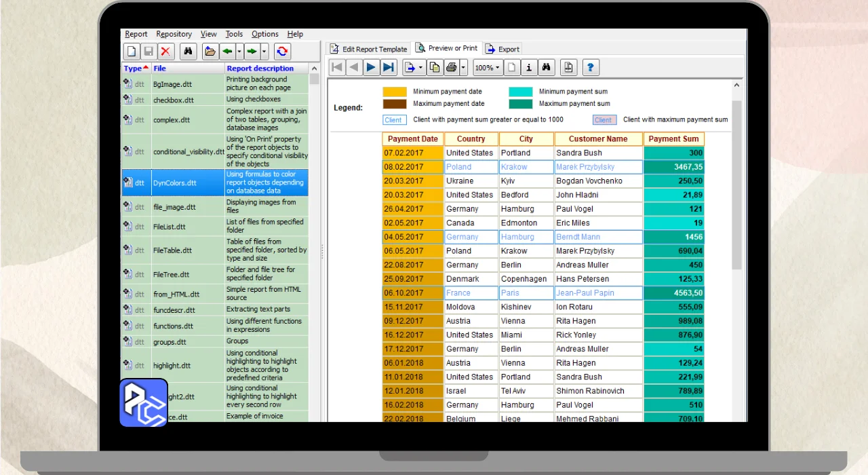This screenshot has width=868, height=475.
Task: Sort list by Report description column header
Action: 260,69
